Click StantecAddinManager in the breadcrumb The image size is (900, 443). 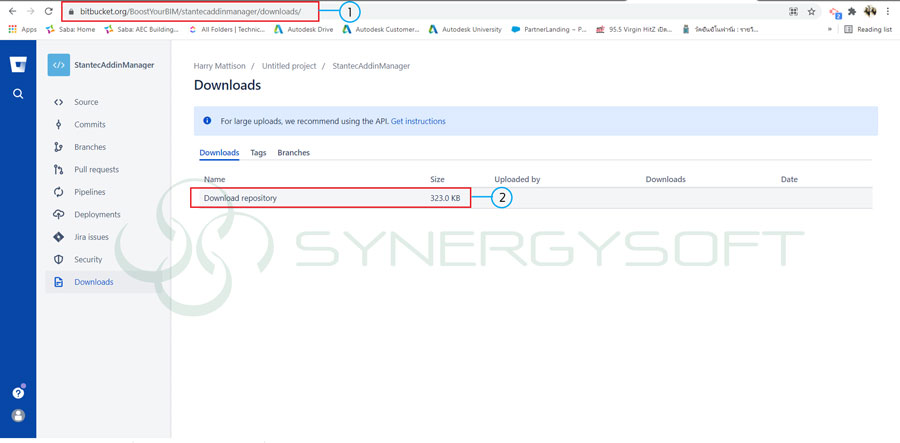371,66
